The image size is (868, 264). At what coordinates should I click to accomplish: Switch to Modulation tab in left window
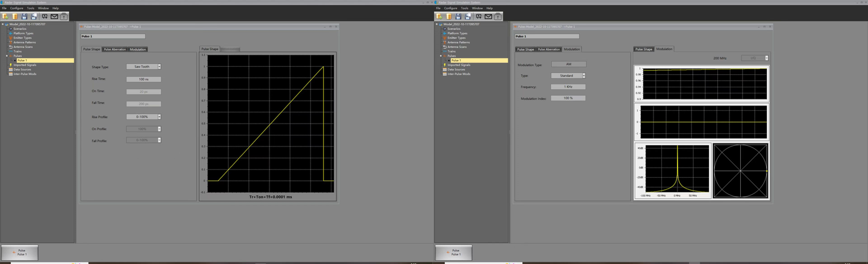tap(137, 49)
